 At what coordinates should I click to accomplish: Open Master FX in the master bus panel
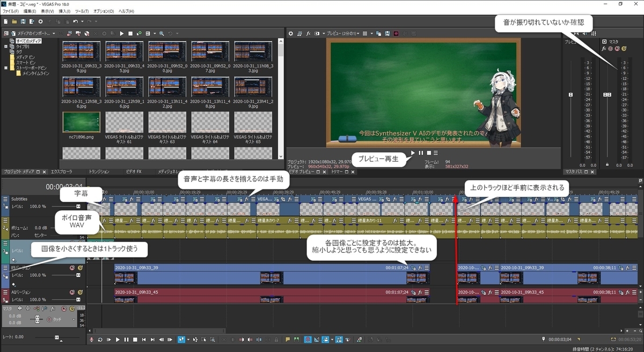coord(604,48)
